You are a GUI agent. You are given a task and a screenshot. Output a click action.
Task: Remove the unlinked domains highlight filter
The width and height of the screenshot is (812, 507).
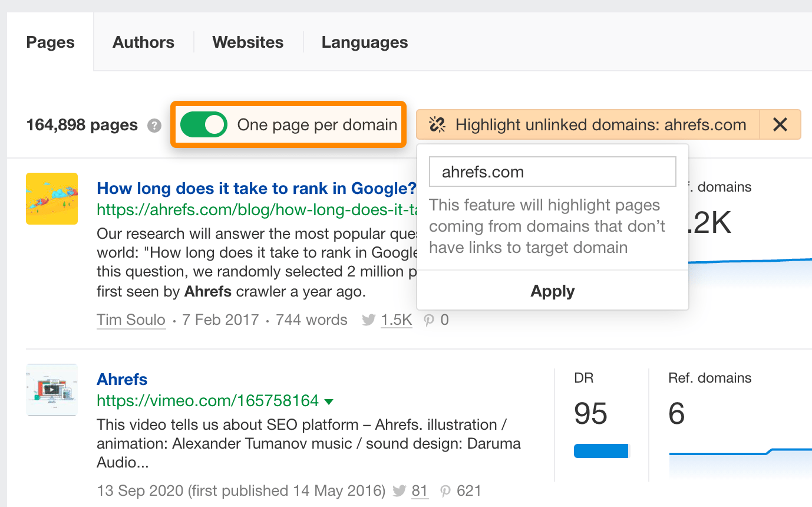click(x=780, y=125)
